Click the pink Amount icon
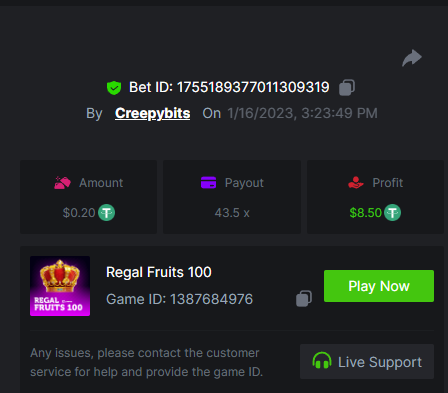The image size is (448, 393). [62, 183]
